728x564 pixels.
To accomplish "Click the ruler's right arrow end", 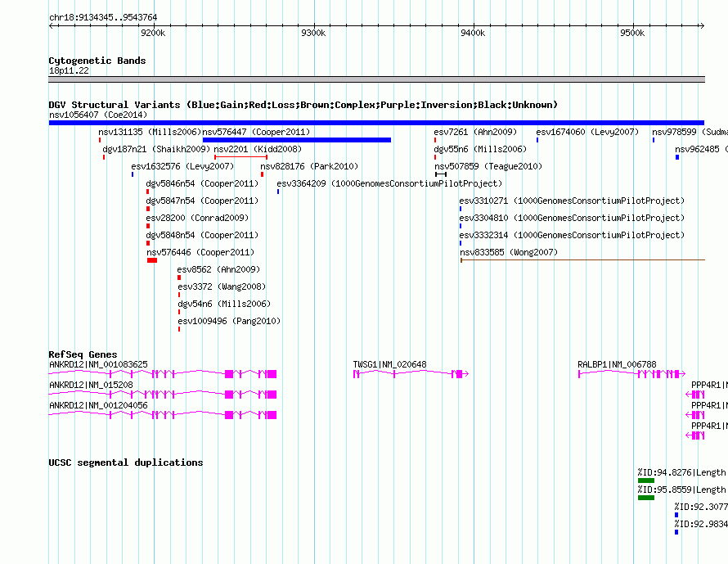I will (x=702, y=25).
